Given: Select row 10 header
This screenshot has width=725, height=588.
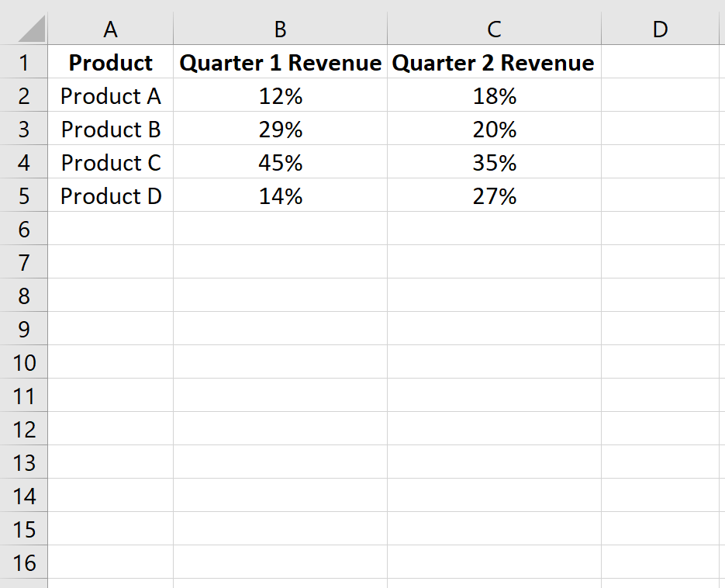Looking at the screenshot, I should tap(23, 361).
